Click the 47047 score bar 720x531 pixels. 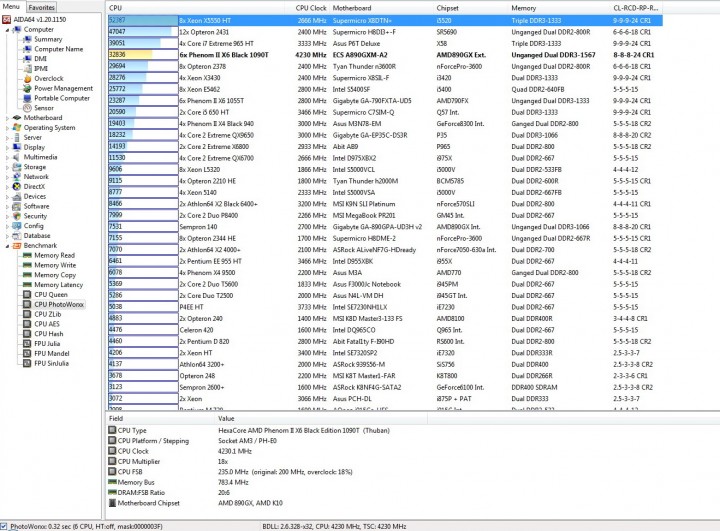point(143,32)
